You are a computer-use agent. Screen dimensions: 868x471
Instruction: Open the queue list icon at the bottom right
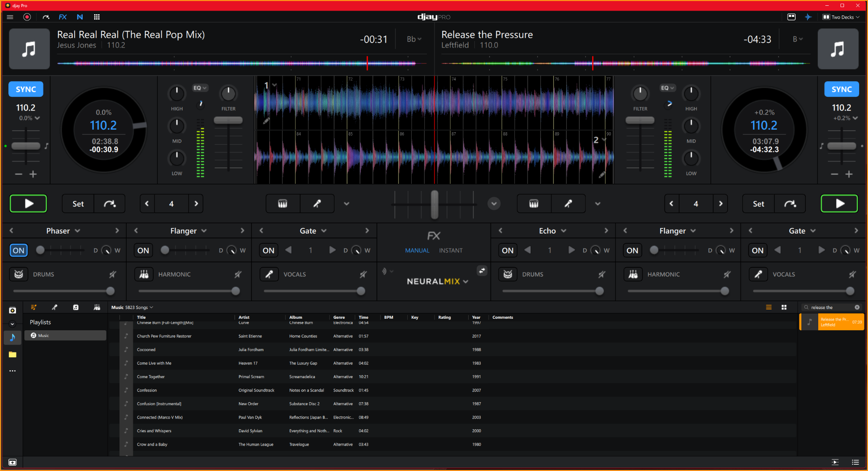pyautogui.click(x=855, y=462)
